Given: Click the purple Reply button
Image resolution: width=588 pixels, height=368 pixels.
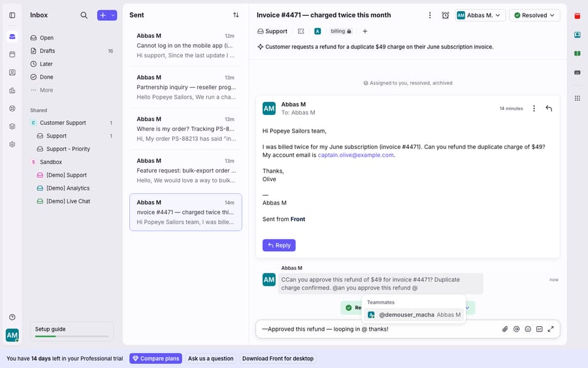Looking at the screenshot, I should point(279,245).
